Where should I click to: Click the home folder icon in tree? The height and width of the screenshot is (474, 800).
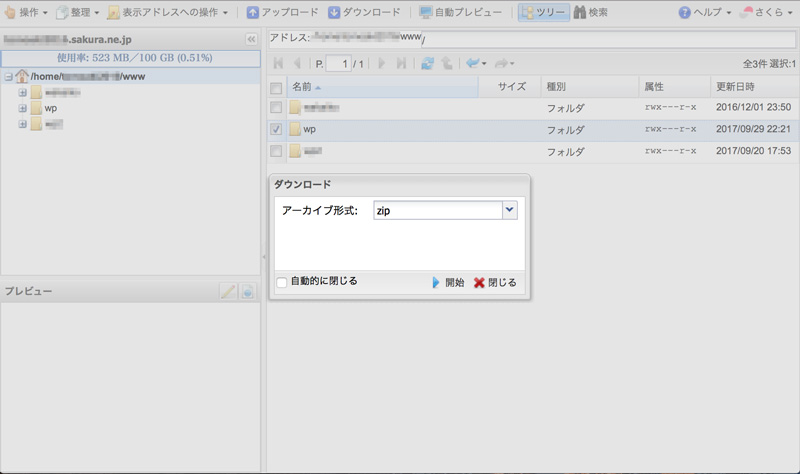click(22, 77)
